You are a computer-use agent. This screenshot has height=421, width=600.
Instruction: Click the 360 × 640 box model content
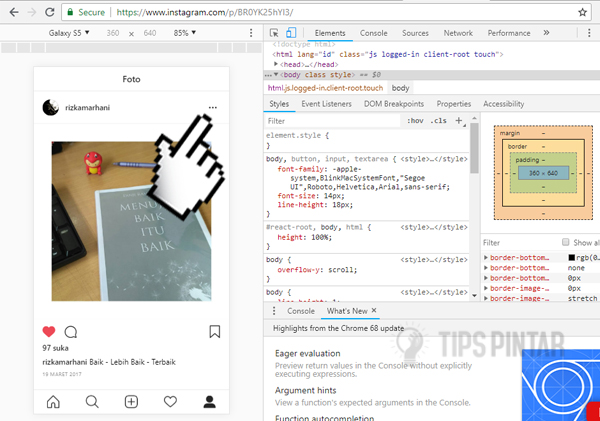click(x=543, y=173)
